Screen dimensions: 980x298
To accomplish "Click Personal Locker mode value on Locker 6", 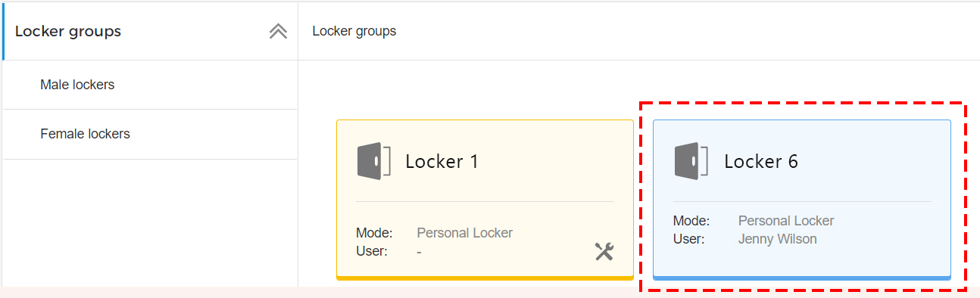I will point(786,221).
